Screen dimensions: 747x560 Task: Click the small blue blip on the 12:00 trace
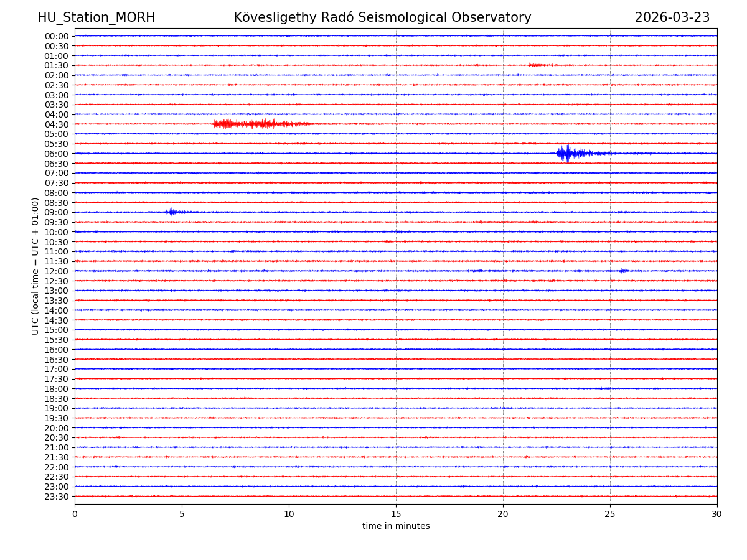[623, 271]
